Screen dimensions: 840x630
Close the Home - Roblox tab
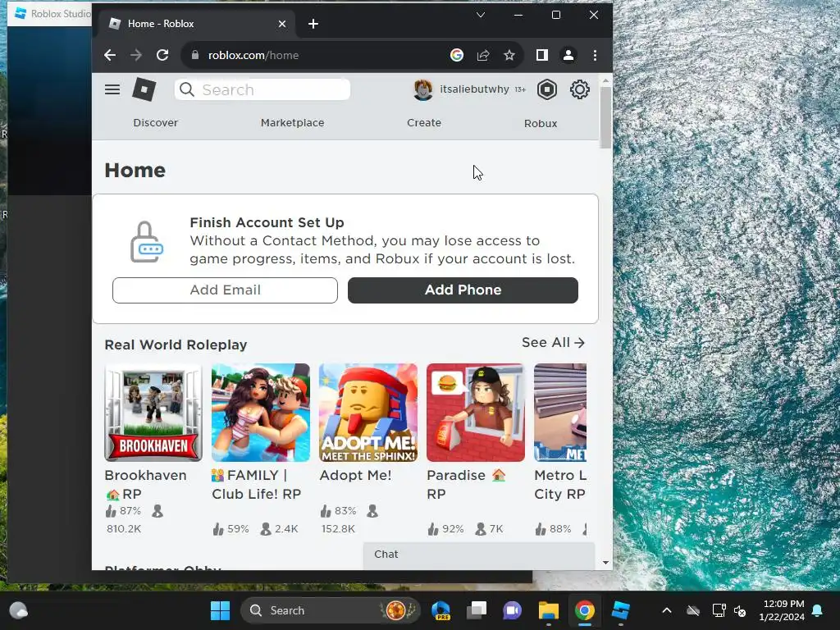point(282,24)
